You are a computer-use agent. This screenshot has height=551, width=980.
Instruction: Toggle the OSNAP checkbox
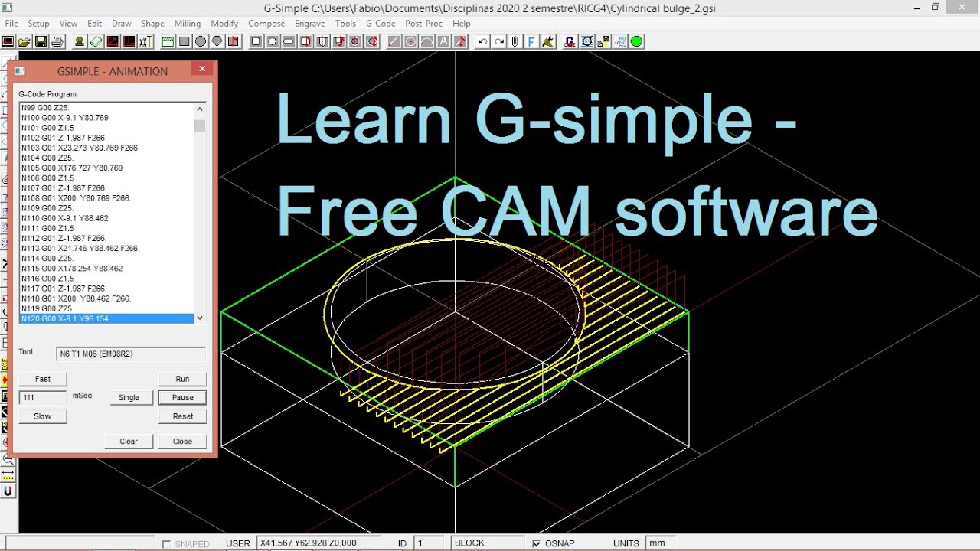coord(537,543)
